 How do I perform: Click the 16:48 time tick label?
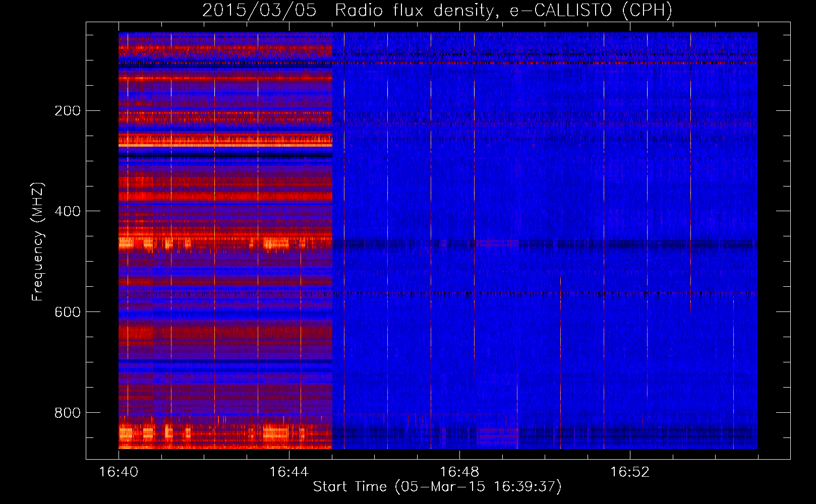459,472
